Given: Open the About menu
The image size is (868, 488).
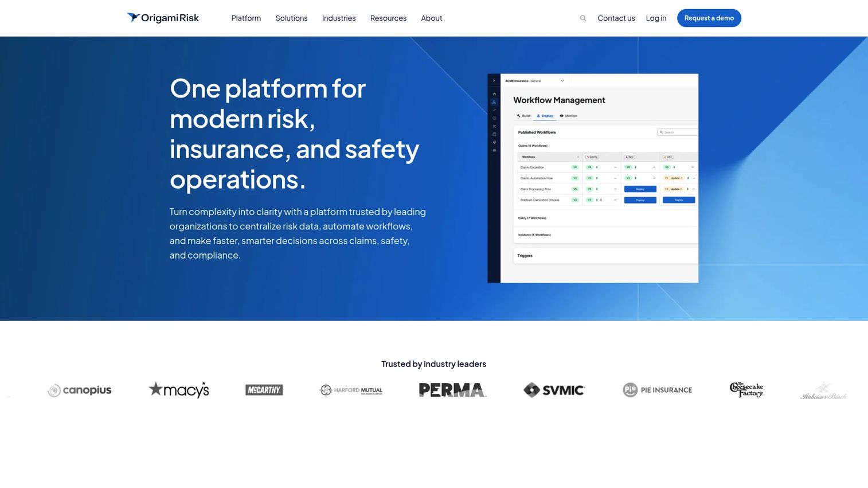Looking at the screenshot, I should pos(432,18).
